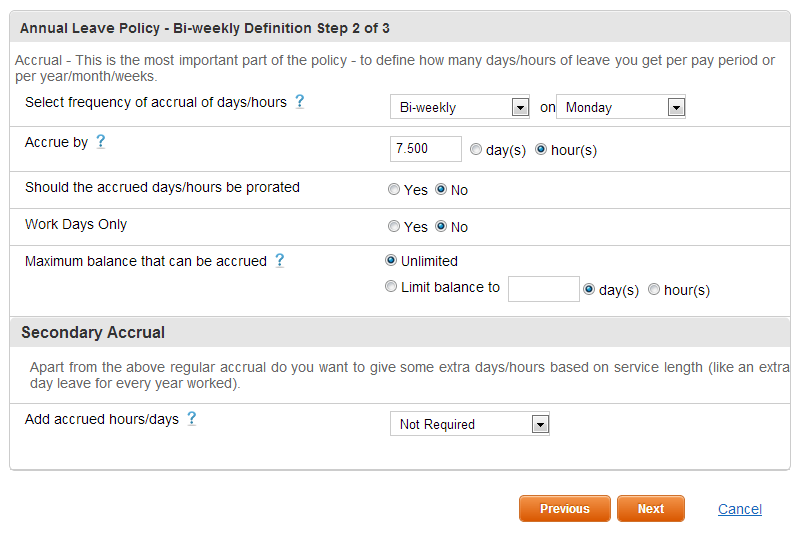Choose No for Work Days Only
Viewport: 794px width, 548px height.
(x=441, y=226)
